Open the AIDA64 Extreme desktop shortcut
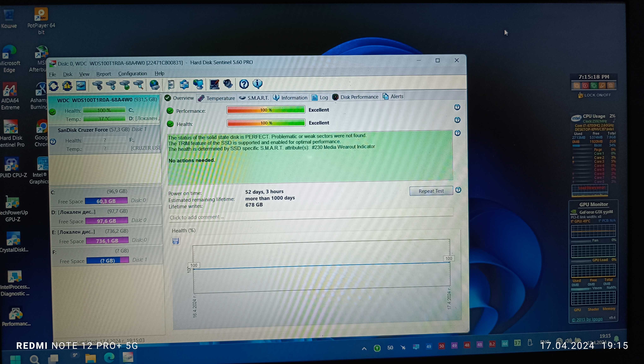The image size is (644, 364). pos(10,96)
